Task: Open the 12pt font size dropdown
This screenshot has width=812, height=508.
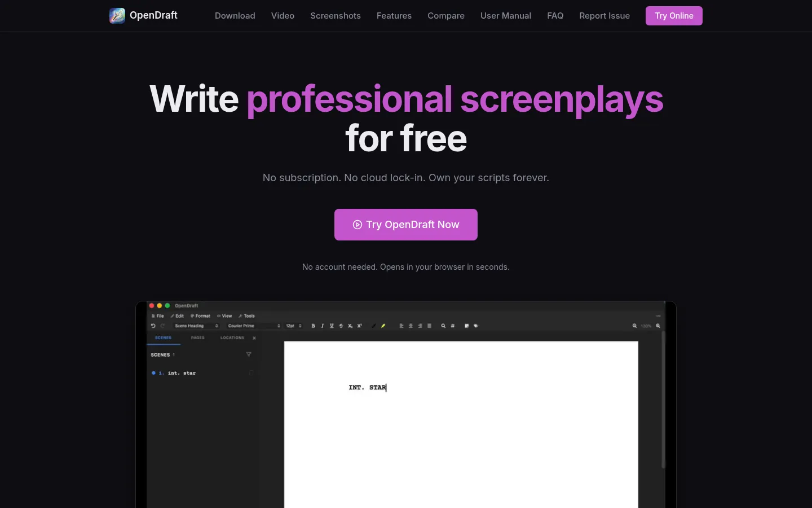Action: click(x=294, y=326)
